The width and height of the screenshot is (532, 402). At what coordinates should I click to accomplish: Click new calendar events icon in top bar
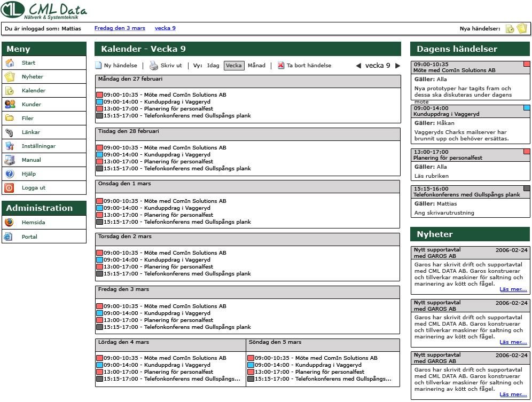[510, 29]
